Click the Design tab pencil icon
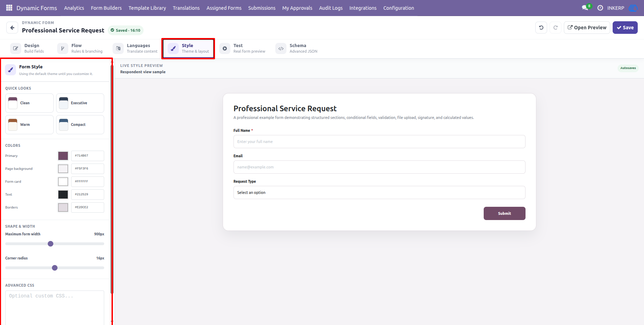Viewport: 644px width, 325px height. (16, 48)
